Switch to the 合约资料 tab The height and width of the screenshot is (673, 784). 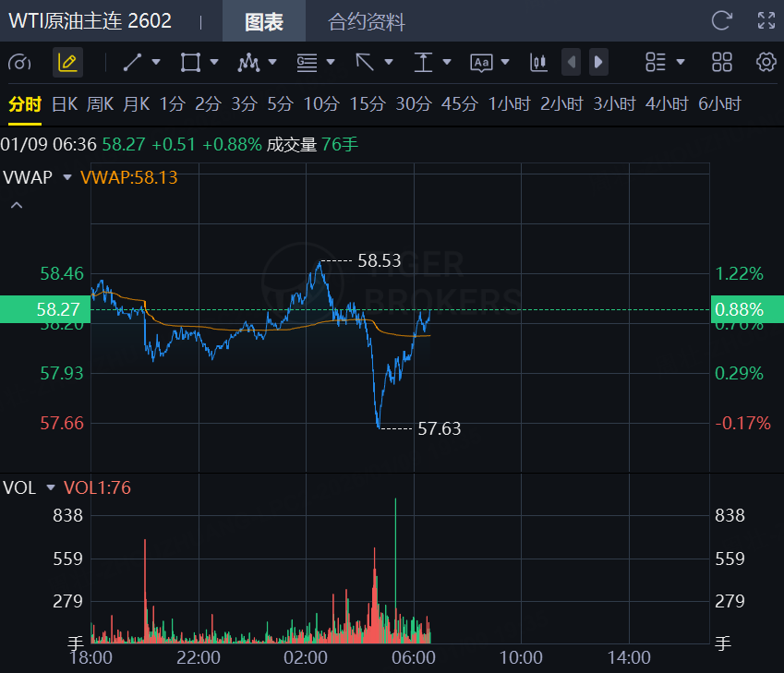point(367,22)
